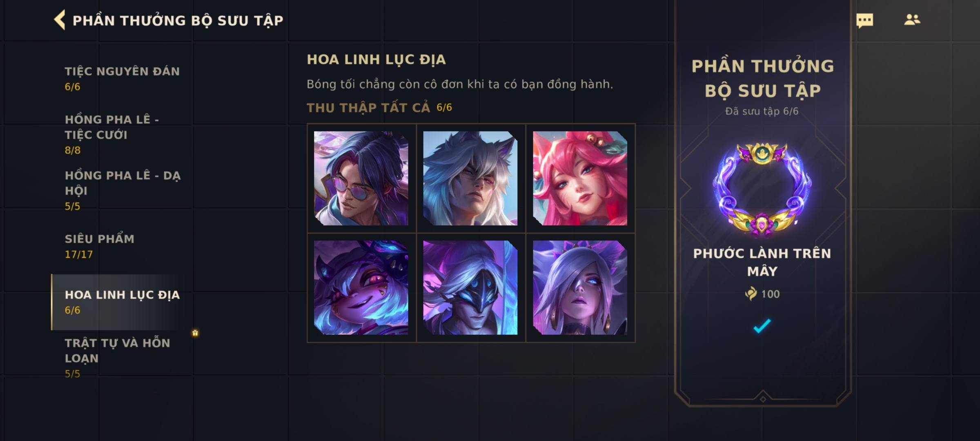Open the chat message icon

click(864, 20)
